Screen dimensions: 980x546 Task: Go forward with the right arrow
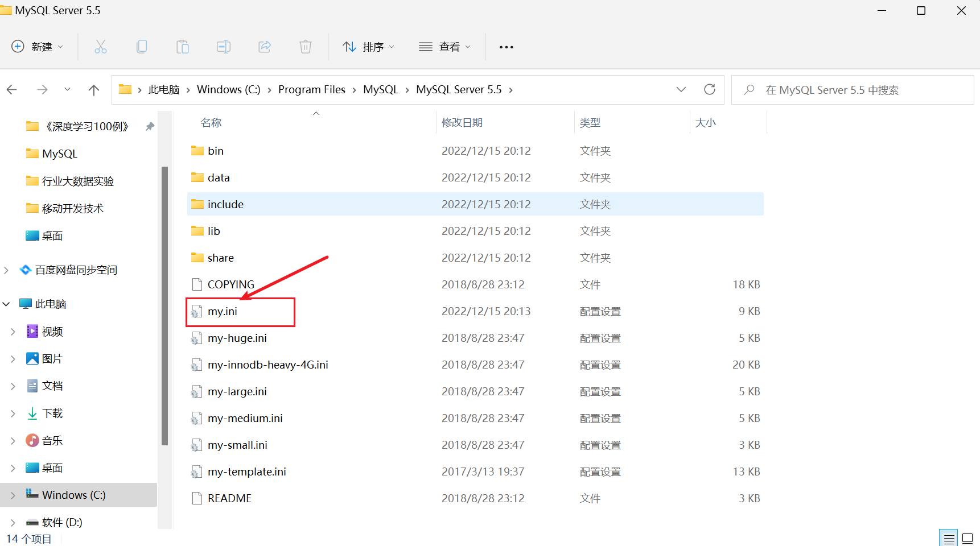(x=42, y=89)
